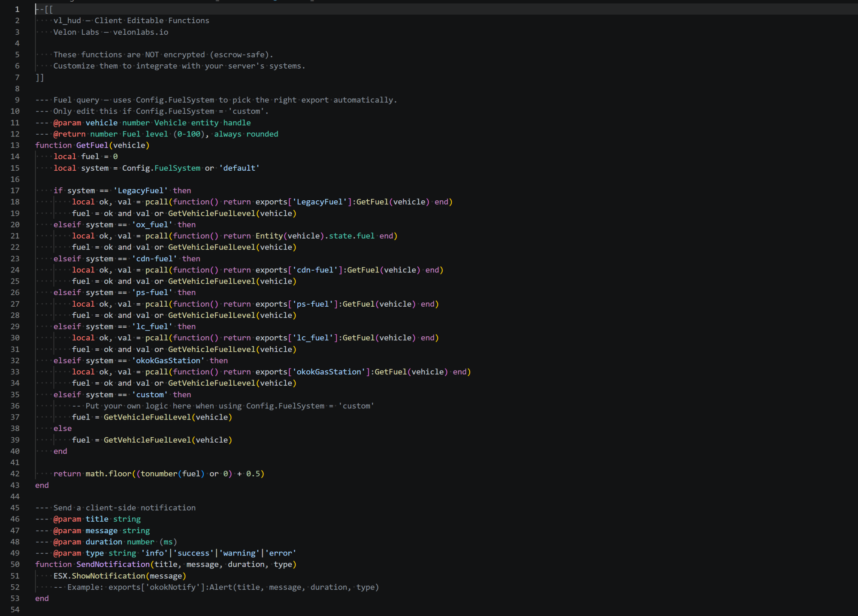
Task: Click the 'end' keyword on line 43
Action: [42, 485]
